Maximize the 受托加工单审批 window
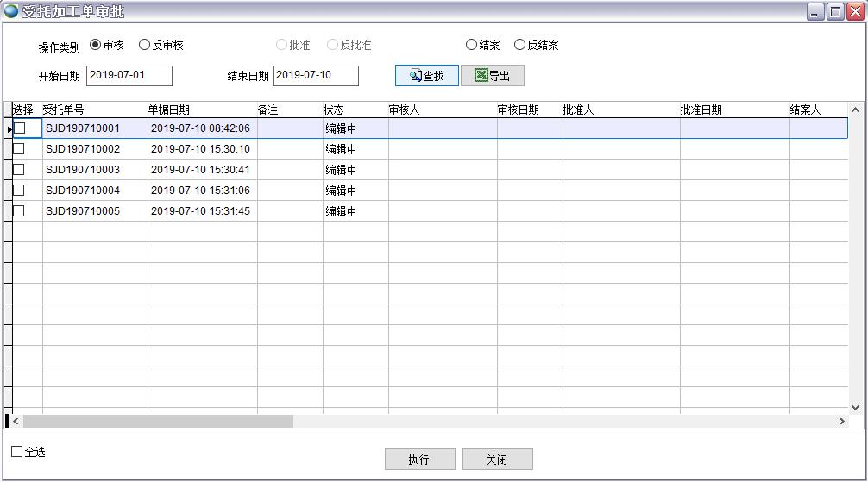 pyautogui.click(x=835, y=11)
